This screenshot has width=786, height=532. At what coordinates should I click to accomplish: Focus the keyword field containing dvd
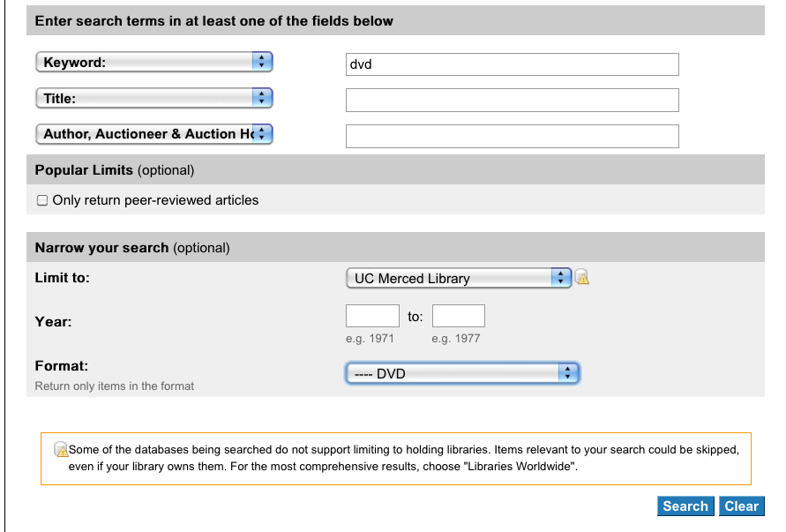513,64
